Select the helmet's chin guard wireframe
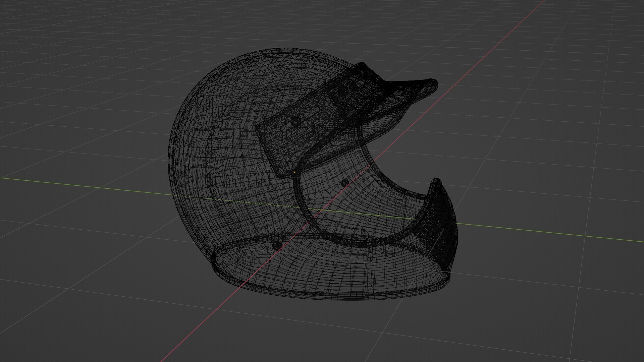644x362 pixels. tap(439, 225)
